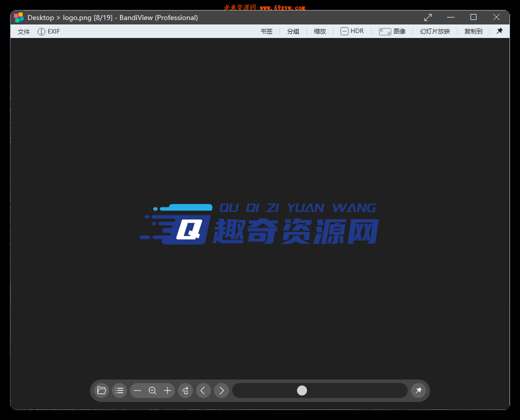520x420 pixels.
Task: Open the 书签 bookmarks menu
Action: click(x=267, y=31)
